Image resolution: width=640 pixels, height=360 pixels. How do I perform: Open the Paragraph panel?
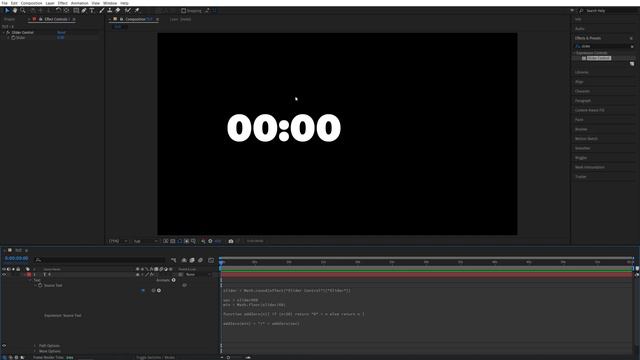583,101
